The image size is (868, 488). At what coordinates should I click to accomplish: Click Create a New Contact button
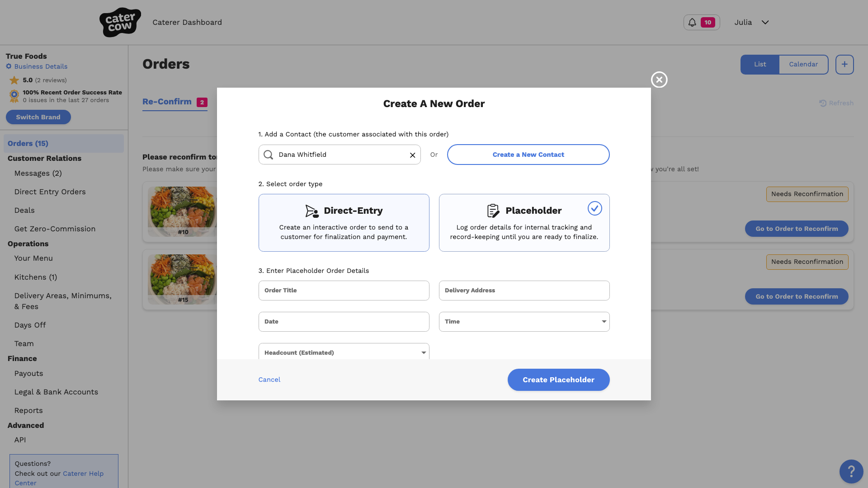(528, 155)
